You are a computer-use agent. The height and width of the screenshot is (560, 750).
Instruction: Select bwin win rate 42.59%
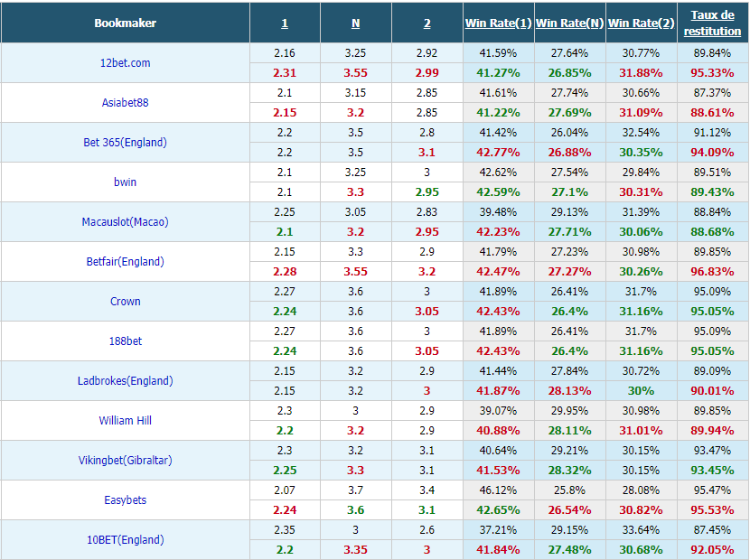coord(498,191)
